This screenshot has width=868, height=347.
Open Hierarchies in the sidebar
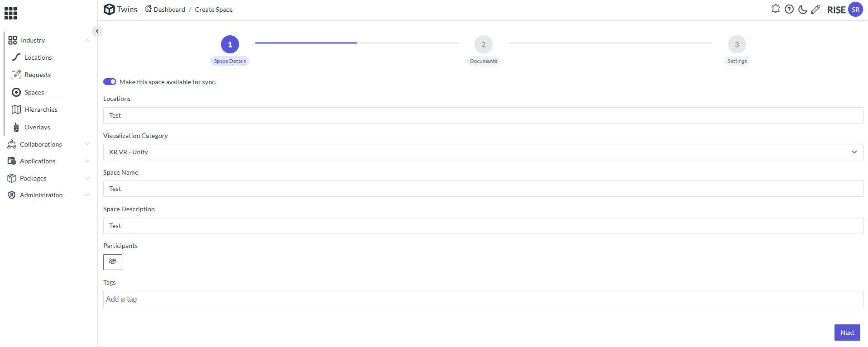click(41, 109)
